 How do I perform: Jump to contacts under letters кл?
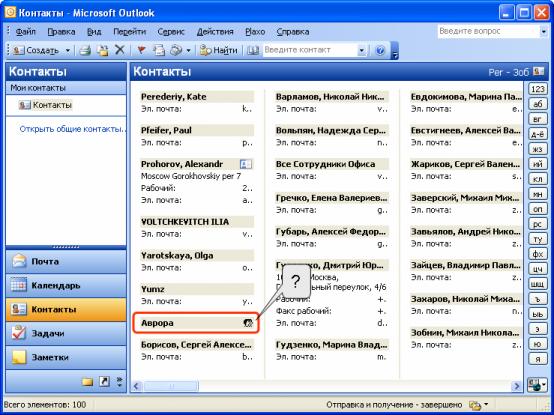pos(538,179)
